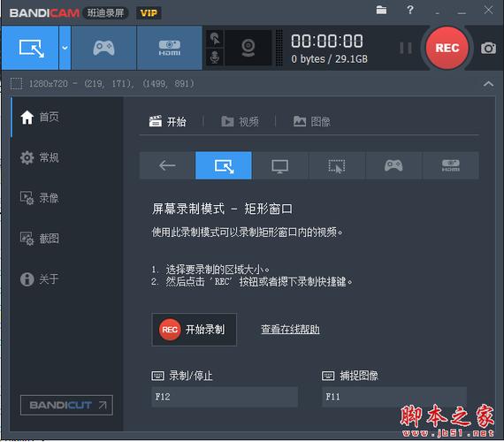
Task: Launch BANDICUT from the sidebar button
Action: (x=66, y=405)
